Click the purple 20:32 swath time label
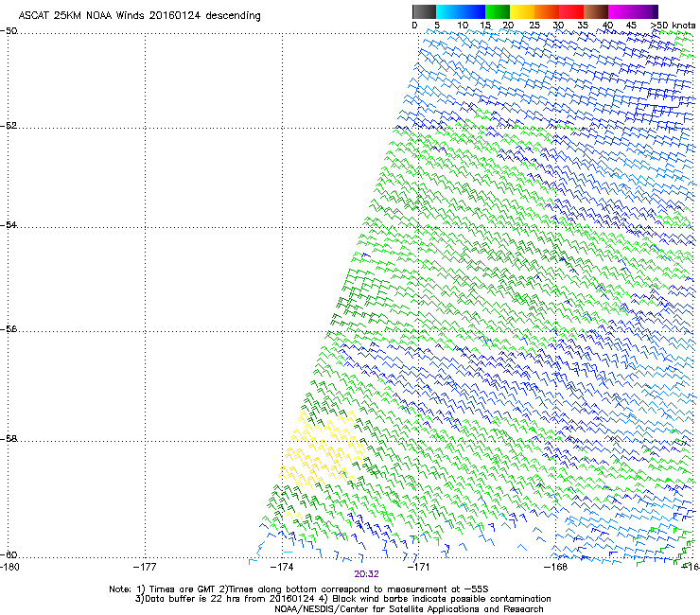The height and width of the screenshot is (615, 700). pyautogui.click(x=366, y=574)
